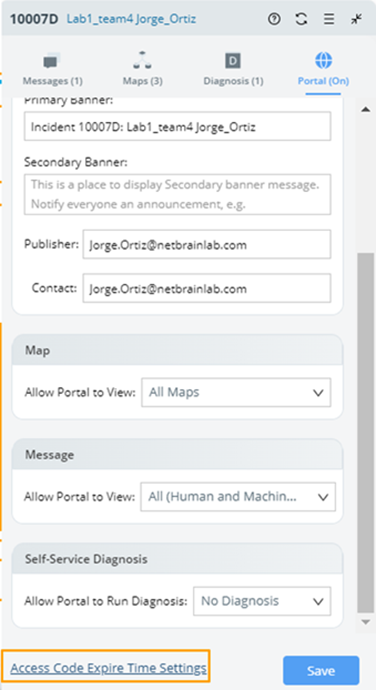Open the Diagnosis (1) tab

[x=233, y=81]
